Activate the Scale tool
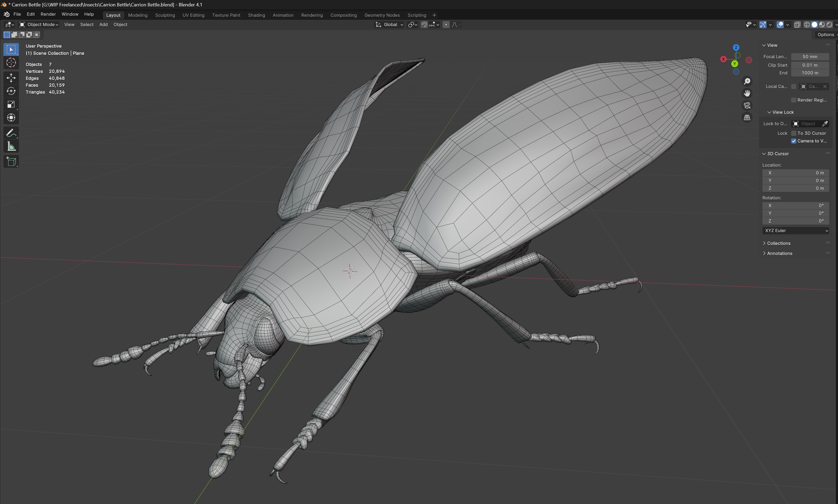 [11, 104]
